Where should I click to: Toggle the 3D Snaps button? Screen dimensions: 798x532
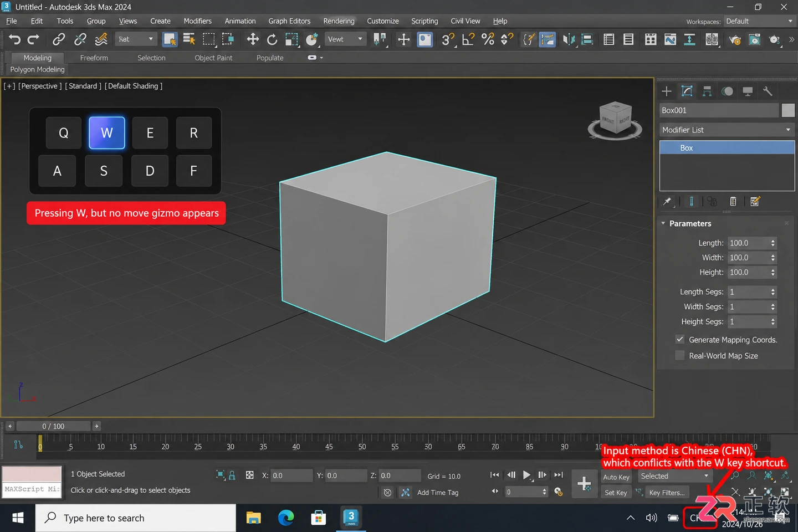pos(448,39)
